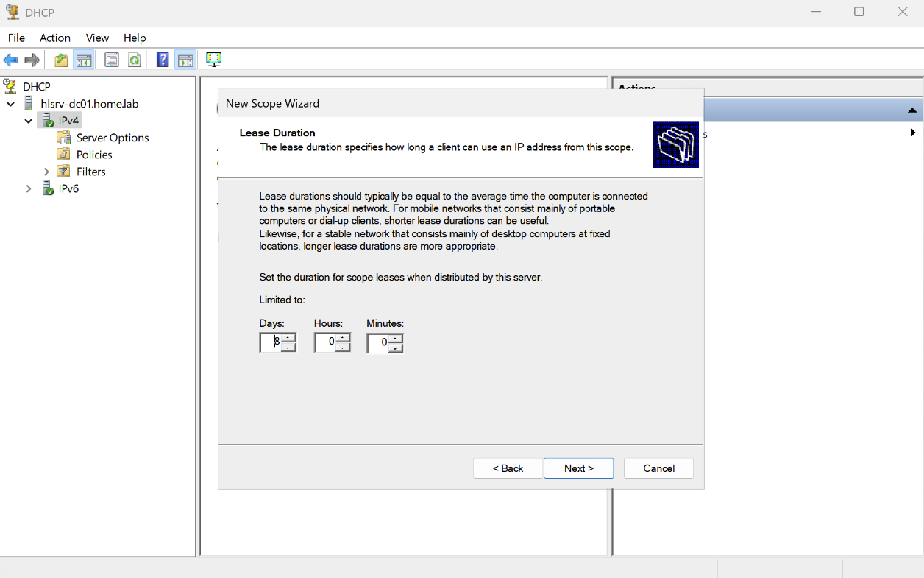Open the Action menu
The width and height of the screenshot is (924, 578).
(55, 38)
